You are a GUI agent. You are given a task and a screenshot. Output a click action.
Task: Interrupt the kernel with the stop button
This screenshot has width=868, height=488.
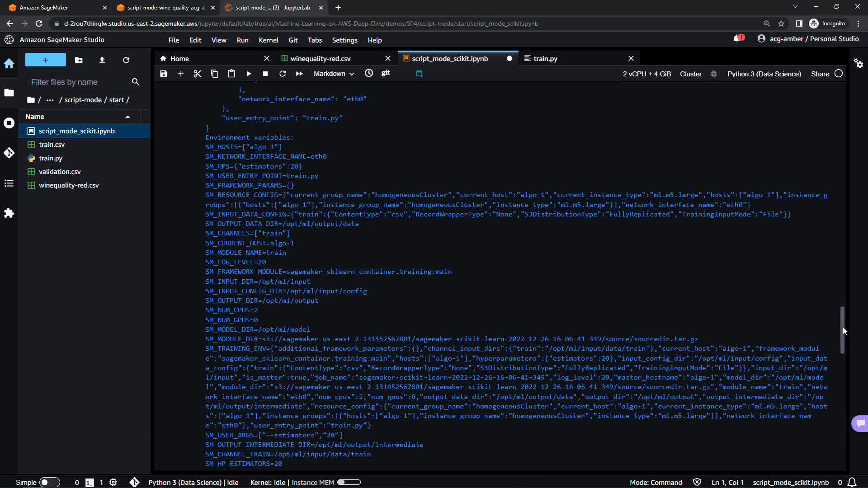pos(265,74)
